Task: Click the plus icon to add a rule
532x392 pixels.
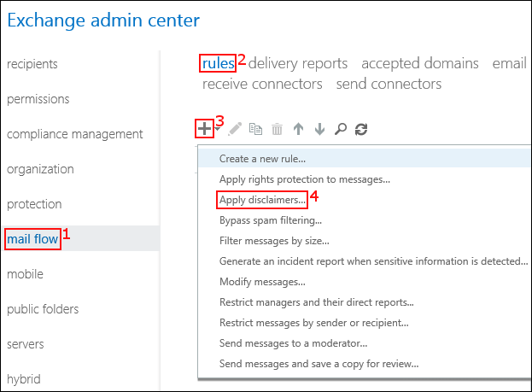Action: coord(204,129)
